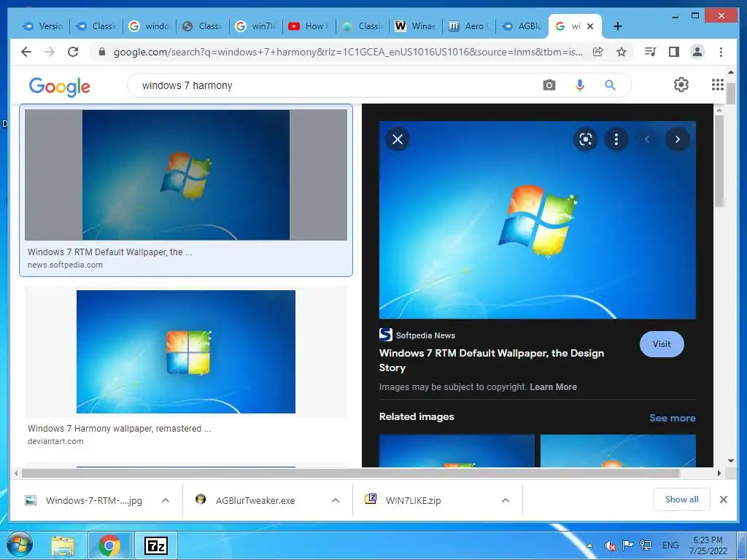Open See more related images

pyautogui.click(x=672, y=418)
